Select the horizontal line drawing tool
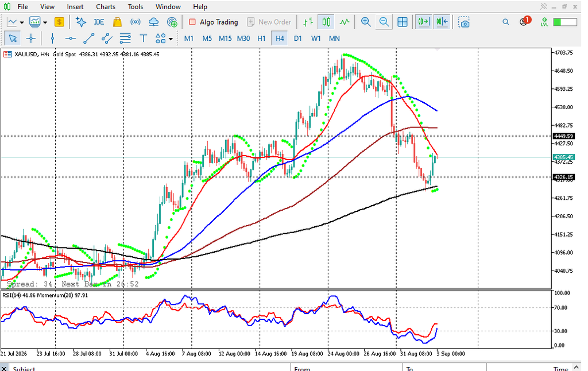 71,38
